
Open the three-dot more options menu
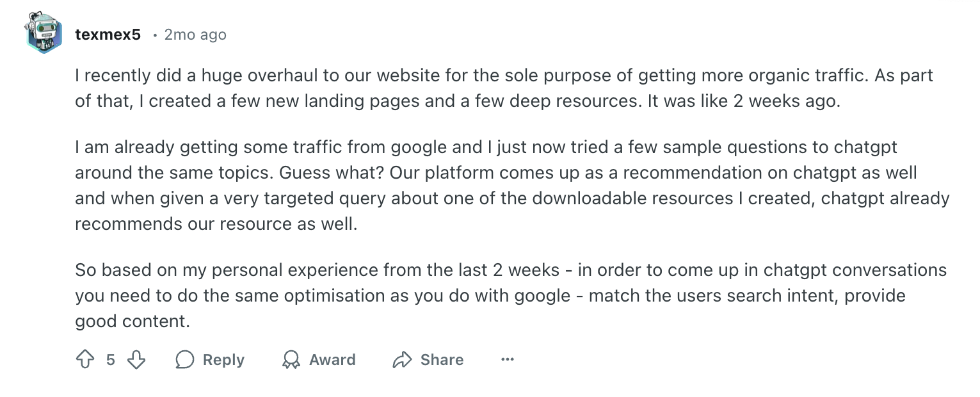(508, 360)
